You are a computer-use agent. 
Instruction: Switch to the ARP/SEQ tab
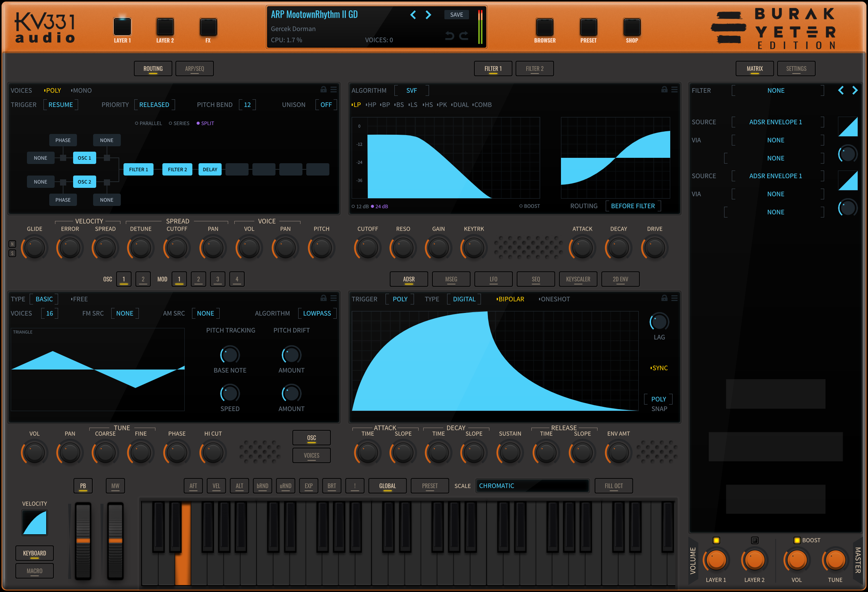[195, 69]
